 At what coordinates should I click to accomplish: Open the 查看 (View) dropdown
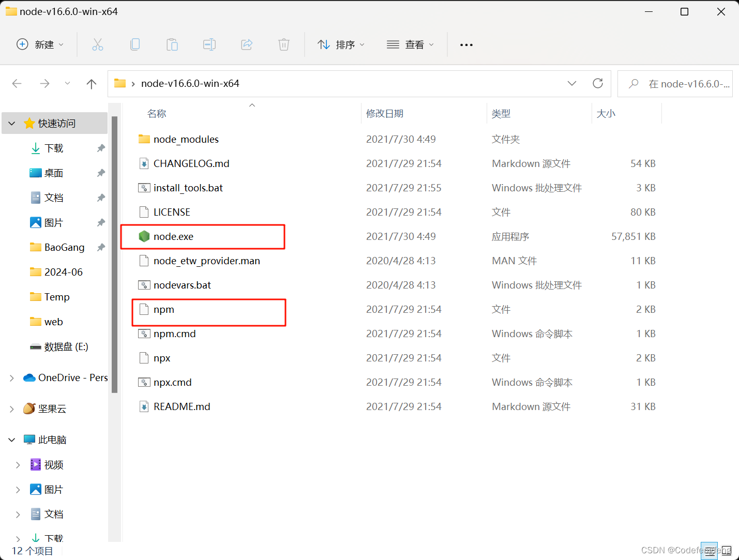coord(410,45)
